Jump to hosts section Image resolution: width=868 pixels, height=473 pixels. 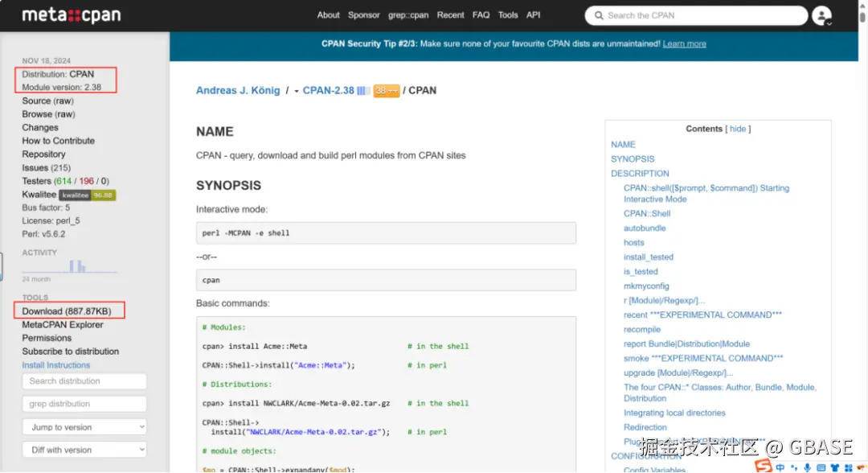634,242
